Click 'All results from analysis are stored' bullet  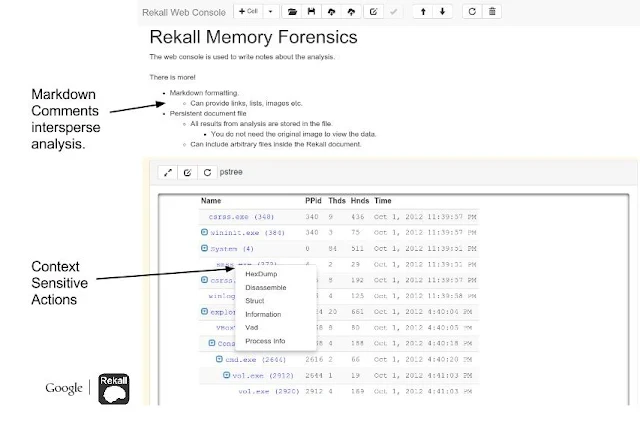point(261,124)
